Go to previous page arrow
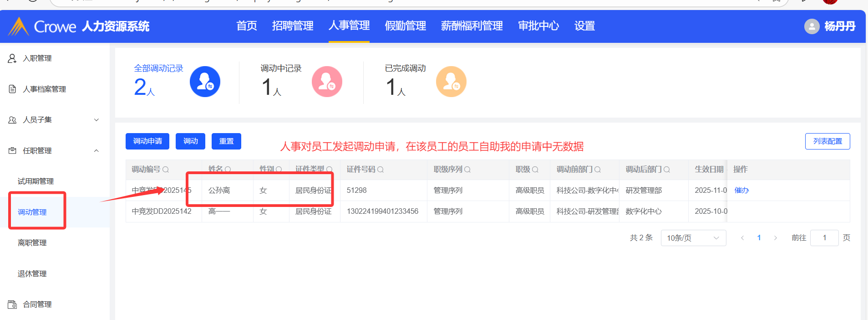The image size is (868, 320). (x=742, y=238)
